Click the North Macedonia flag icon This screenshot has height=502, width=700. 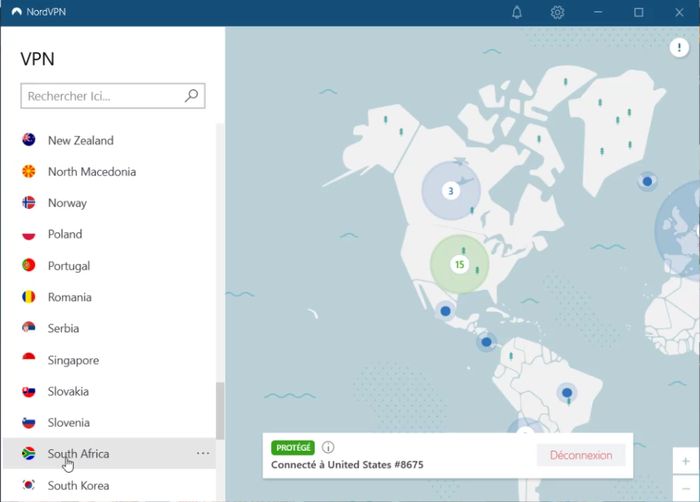coord(29,171)
